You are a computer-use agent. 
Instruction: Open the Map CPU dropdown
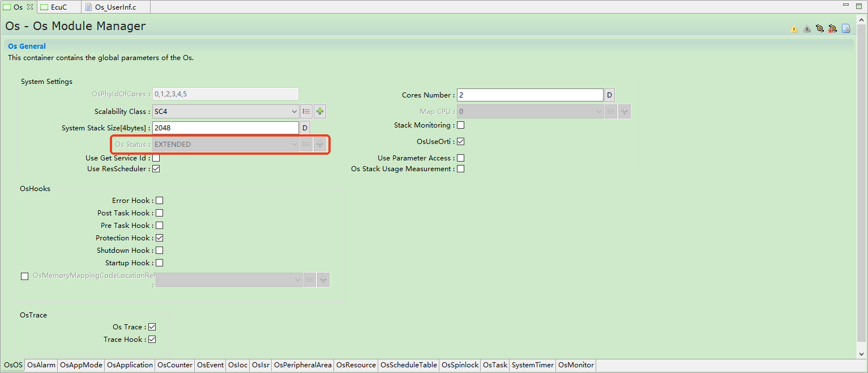(599, 112)
